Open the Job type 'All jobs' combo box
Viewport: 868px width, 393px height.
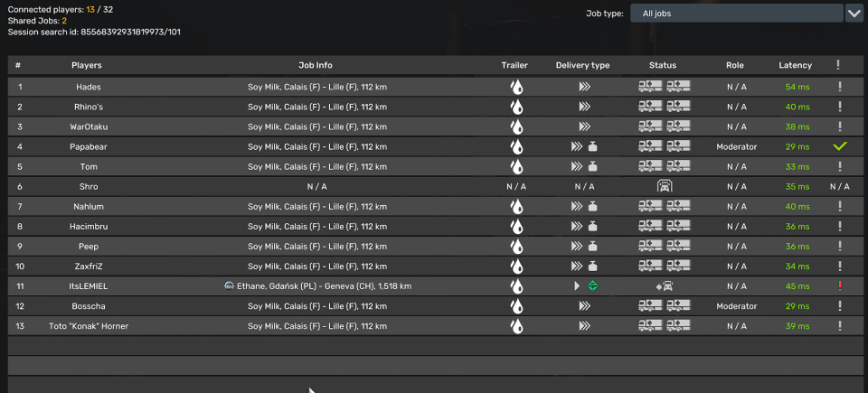click(735, 14)
